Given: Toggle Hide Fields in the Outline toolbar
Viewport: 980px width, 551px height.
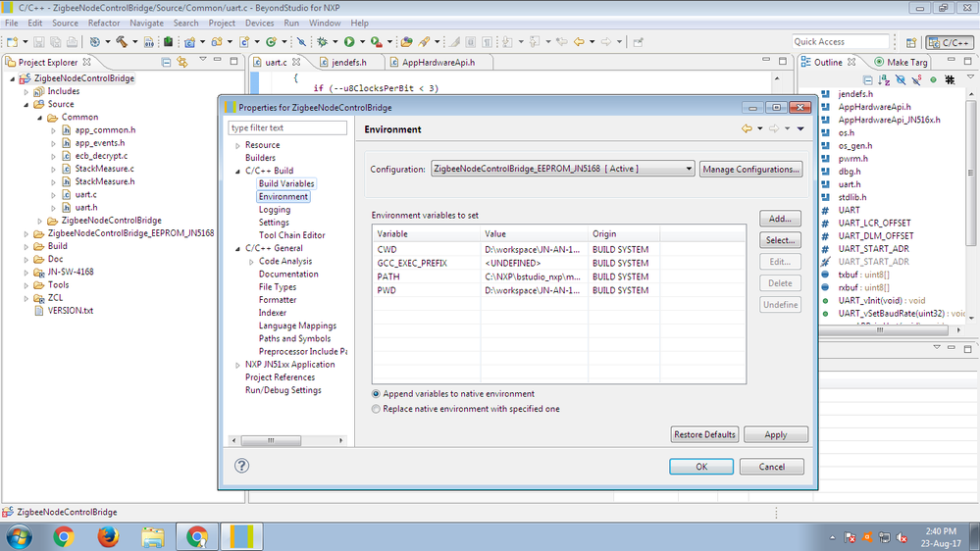Looking at the screenshot, I should [x=900, y=80].
